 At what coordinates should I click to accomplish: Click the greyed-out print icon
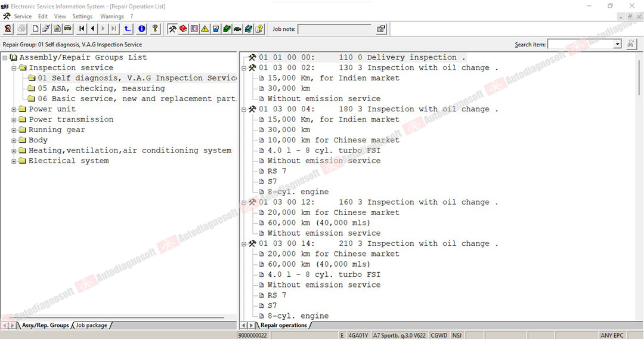click(x=22, y=29)
